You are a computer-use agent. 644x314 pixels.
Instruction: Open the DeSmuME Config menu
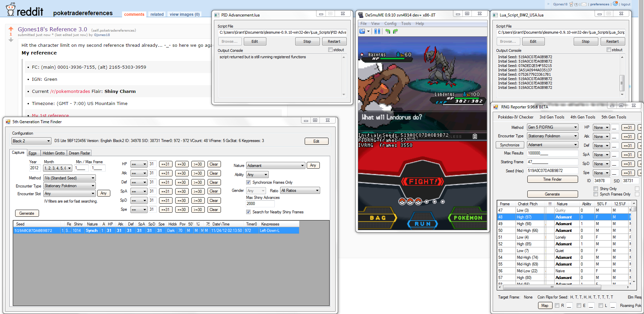point(390,24)
